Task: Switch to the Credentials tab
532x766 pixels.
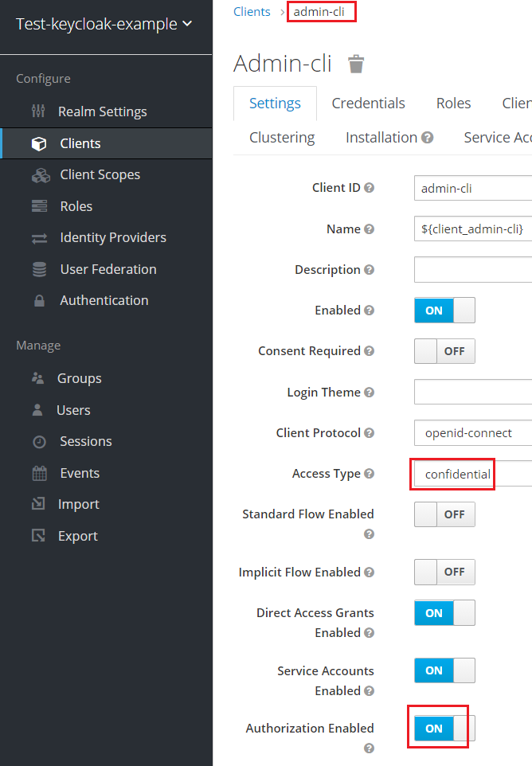Action: (x=369, y=103)
